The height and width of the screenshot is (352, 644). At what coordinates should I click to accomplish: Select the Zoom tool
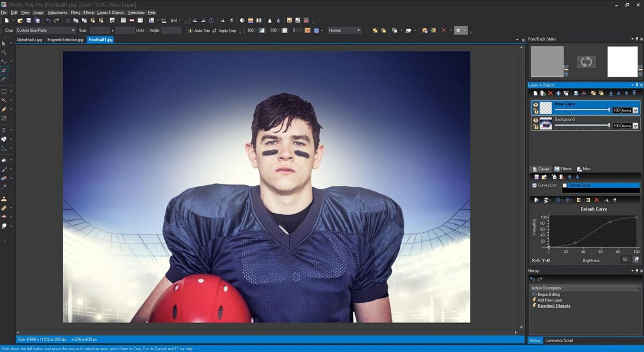point(4,52)
